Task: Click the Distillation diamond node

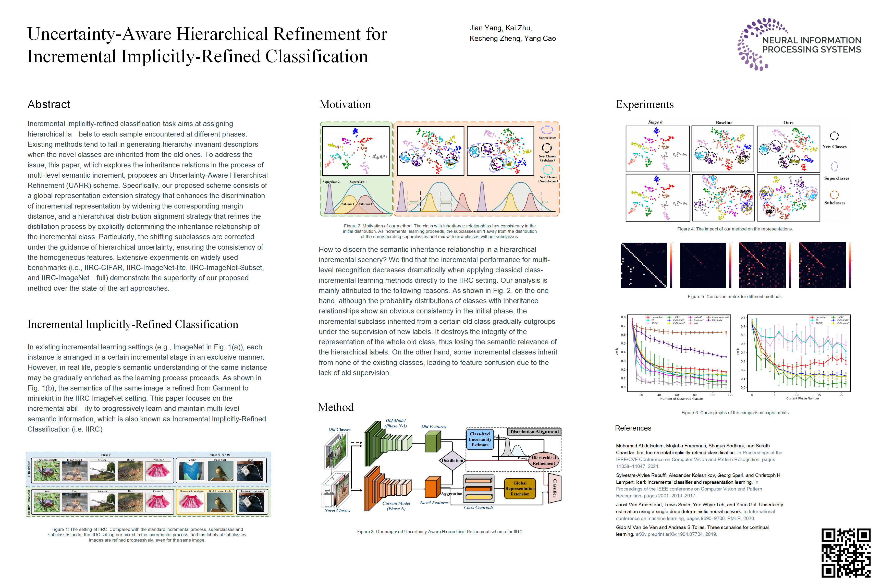Action: [x=452, y=460]
